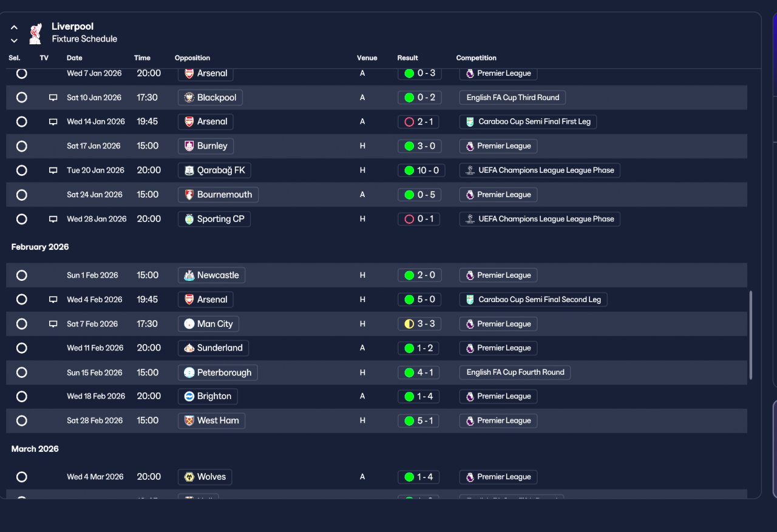Sort by the Date column header
777x532 pixels.
(x=75, y=58)
